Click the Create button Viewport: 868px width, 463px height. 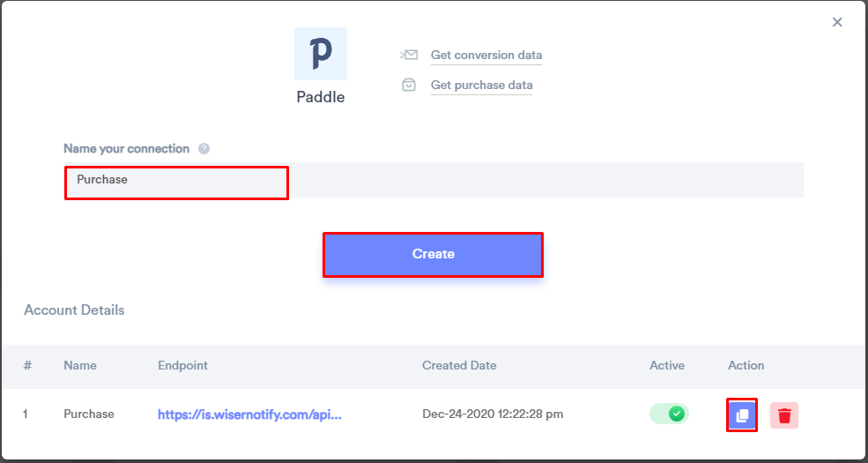[x=433, y=254]
